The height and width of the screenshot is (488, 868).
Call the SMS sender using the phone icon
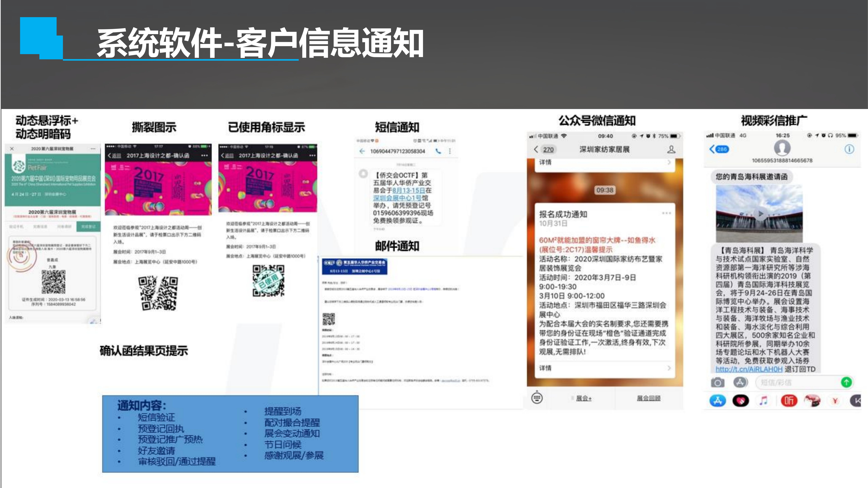pos(438,151)
